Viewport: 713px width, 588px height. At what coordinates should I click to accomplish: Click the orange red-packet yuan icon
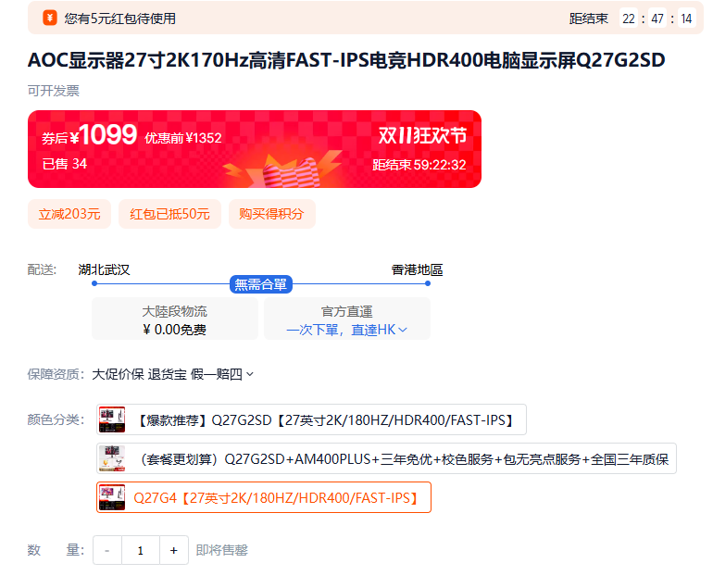click(x=50, y=19)
